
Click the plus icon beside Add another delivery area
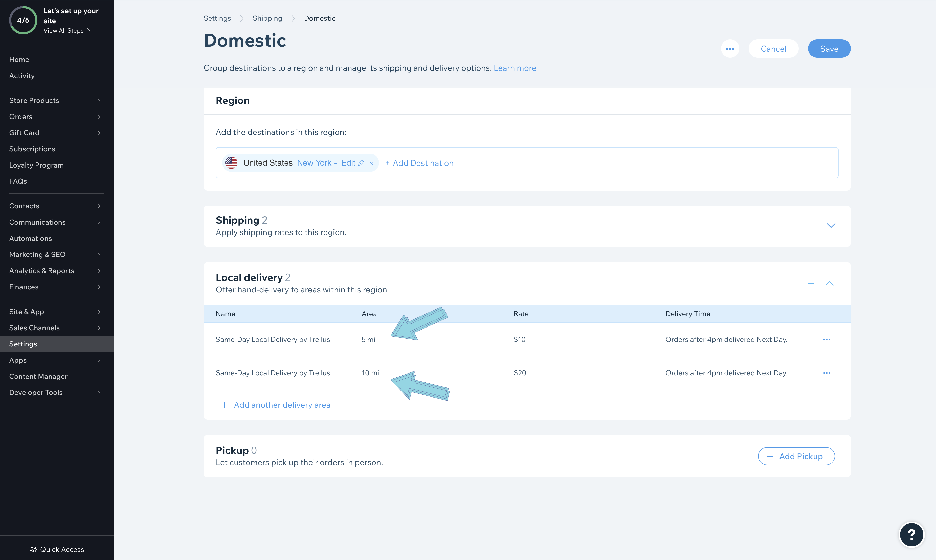pos(224,405)
